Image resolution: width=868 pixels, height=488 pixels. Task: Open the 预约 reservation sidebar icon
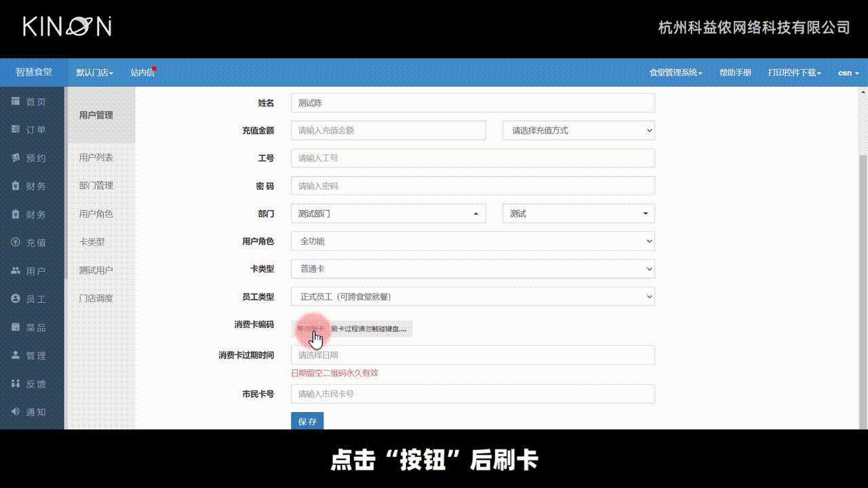16,158
